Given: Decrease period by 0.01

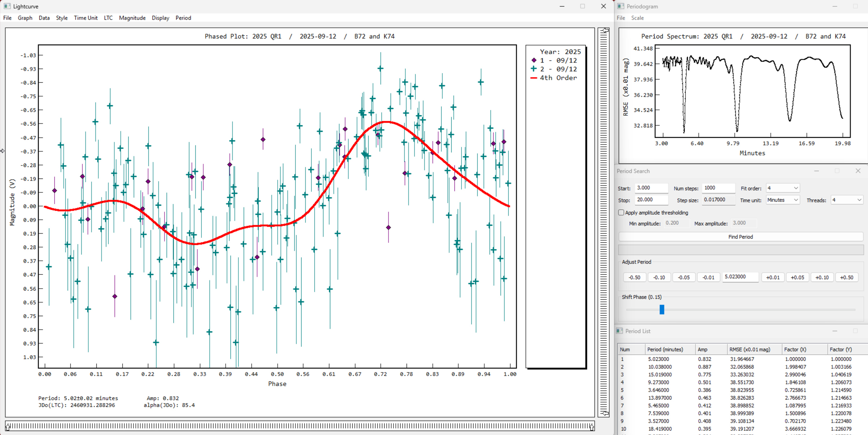Looking at the screenshot, I should pos(708,277).
